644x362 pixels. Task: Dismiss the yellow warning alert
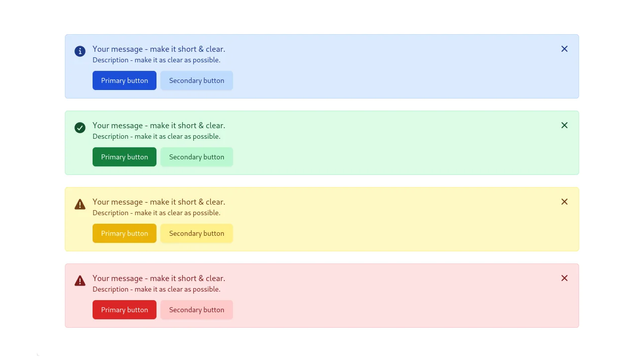pyautogui.click(x=564, y=202)
